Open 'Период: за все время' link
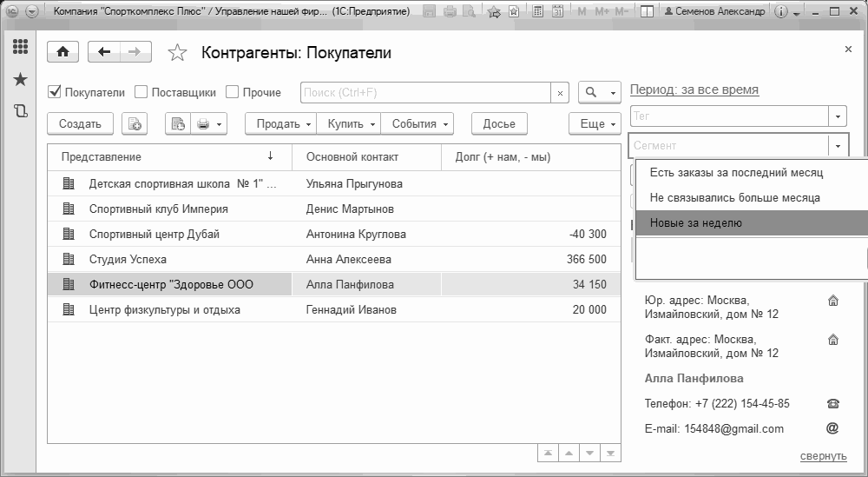The width and height of the screenshot is (868, 477). [694, 89]
